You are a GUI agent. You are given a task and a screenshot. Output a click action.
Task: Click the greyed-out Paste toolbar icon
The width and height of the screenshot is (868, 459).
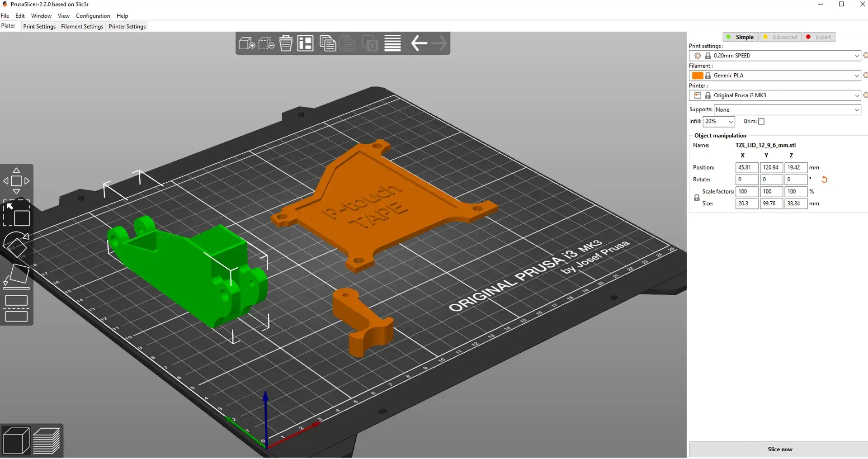coord(349,43)
